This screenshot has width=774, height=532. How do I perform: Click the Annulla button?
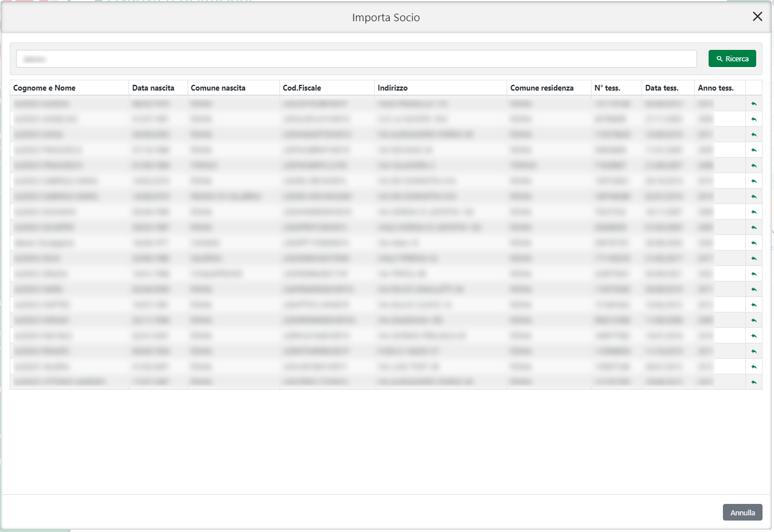pyautogui.click(x=742, y=513)
